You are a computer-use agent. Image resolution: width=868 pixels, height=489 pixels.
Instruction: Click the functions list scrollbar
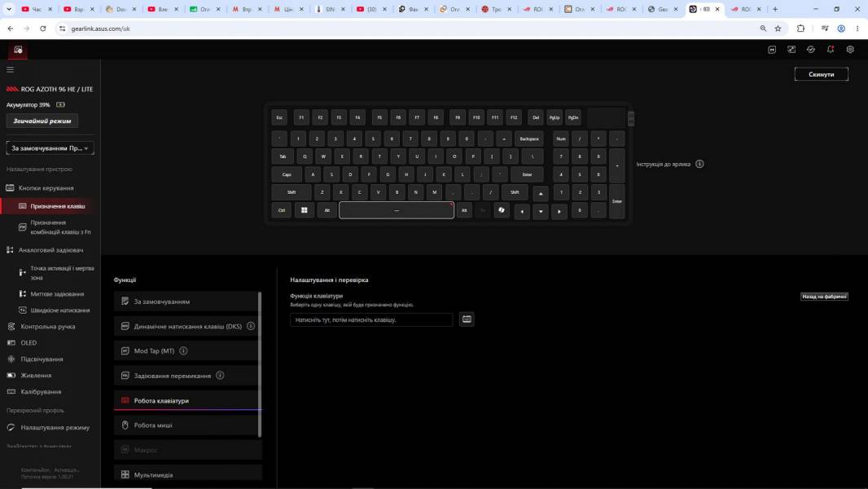260,364
